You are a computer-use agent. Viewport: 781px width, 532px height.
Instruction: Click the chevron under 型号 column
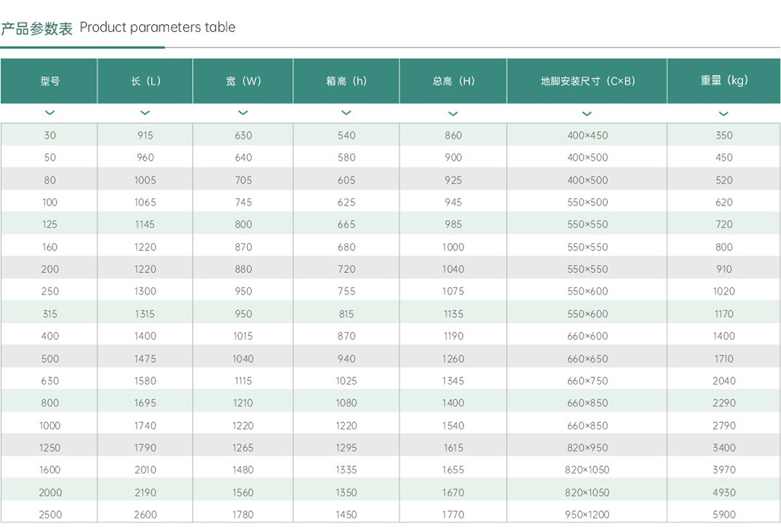click(49, 113)
